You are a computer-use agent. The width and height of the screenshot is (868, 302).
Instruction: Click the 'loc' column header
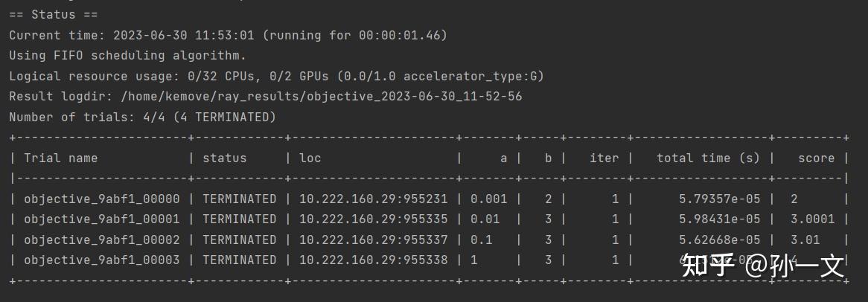[310, 158]
